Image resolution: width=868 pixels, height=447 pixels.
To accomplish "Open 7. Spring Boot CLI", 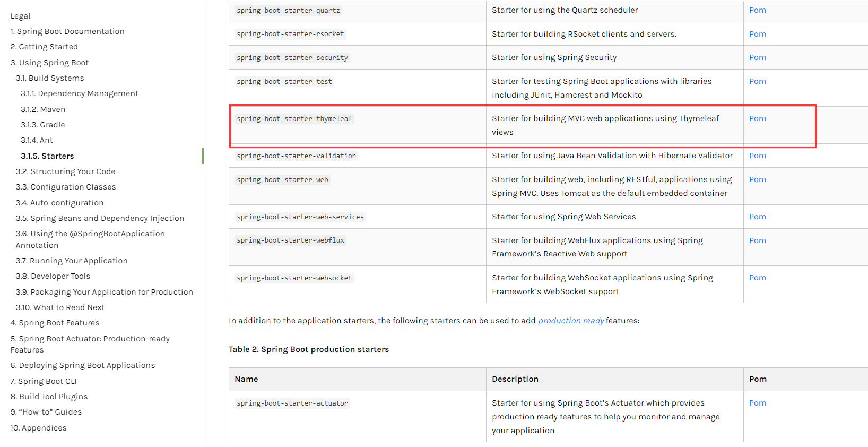I will (x=44, y=381).
